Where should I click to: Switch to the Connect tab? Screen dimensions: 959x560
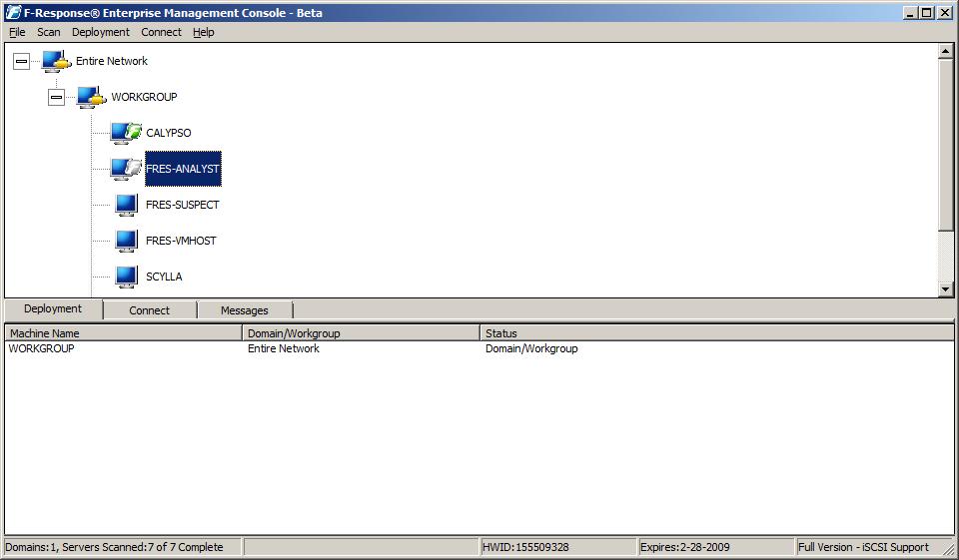149,310
